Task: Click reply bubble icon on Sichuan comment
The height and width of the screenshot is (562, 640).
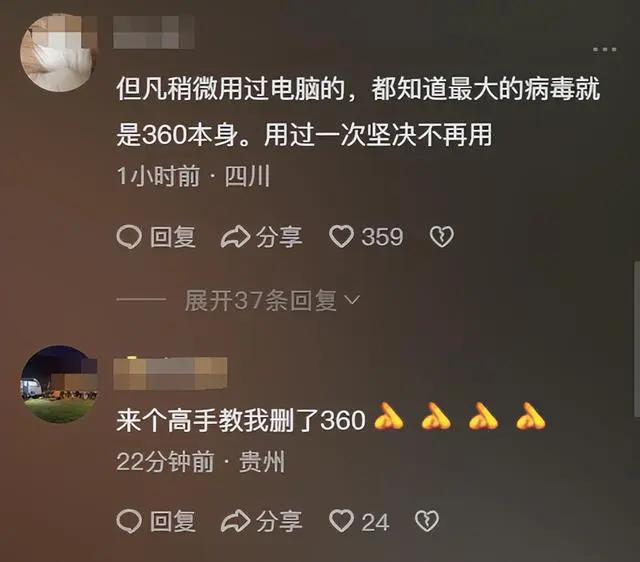Action: point(129,237)
